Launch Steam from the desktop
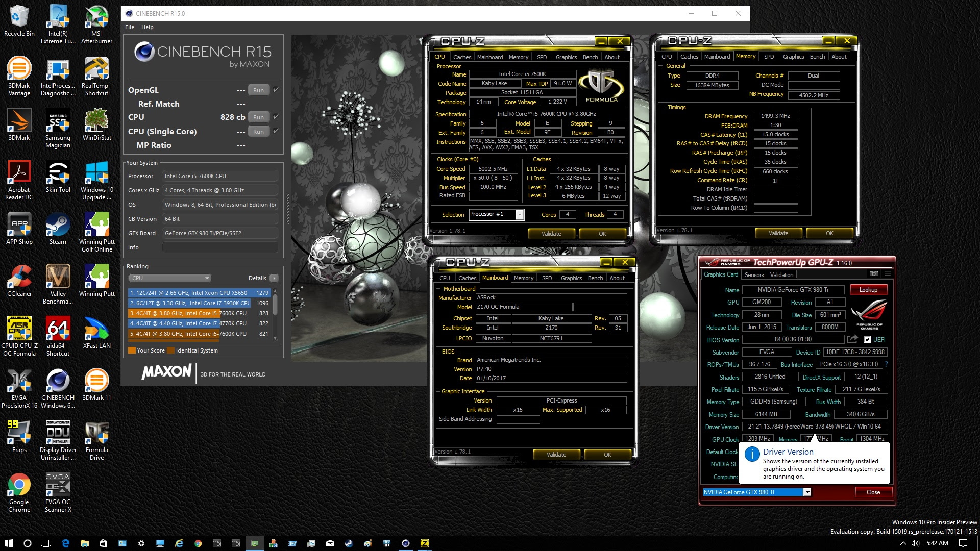The image size is (980, 551). coord(58,229)
